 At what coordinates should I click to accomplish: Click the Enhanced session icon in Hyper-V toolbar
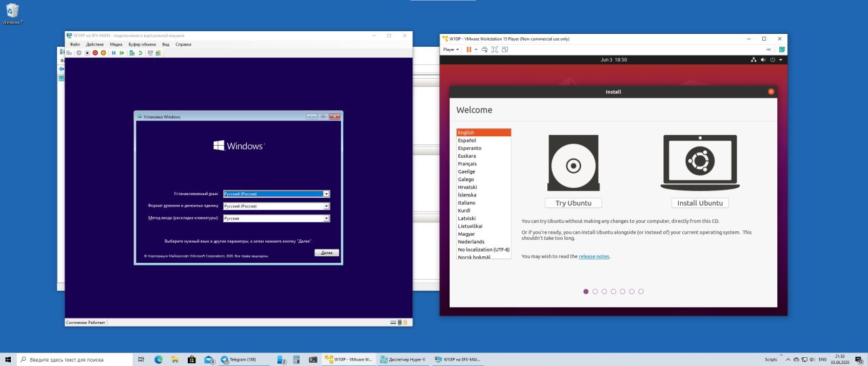[150, 52]
